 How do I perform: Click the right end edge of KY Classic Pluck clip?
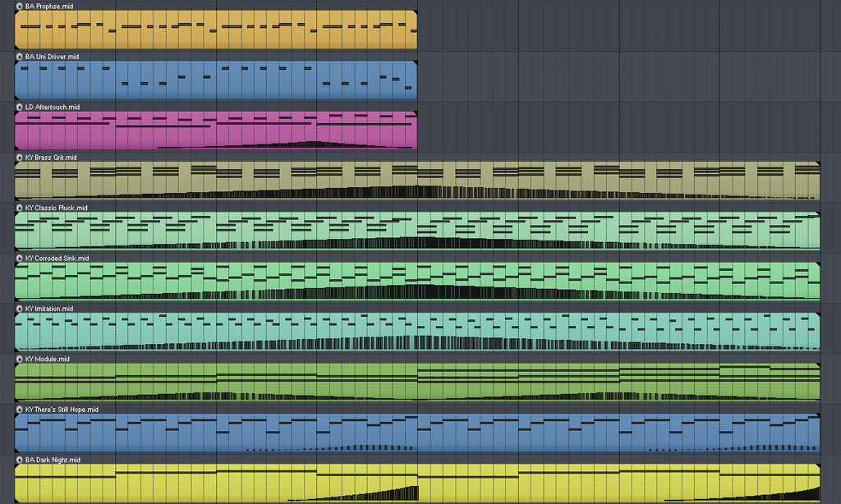pyautogui.click(x=819, y=231)
